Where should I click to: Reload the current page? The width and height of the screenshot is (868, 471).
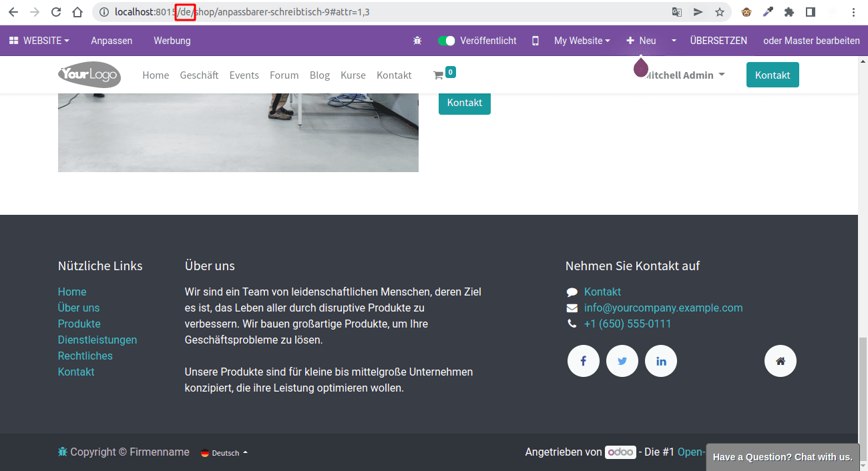(x=56, y=12)
